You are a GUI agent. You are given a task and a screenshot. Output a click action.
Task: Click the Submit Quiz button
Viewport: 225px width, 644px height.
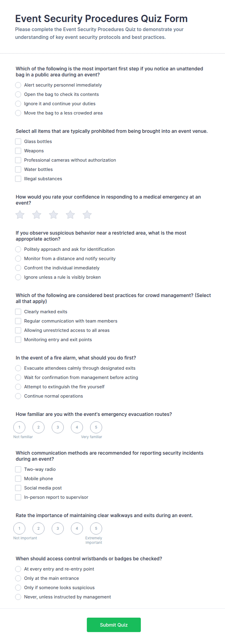click(x=114, y=625)
